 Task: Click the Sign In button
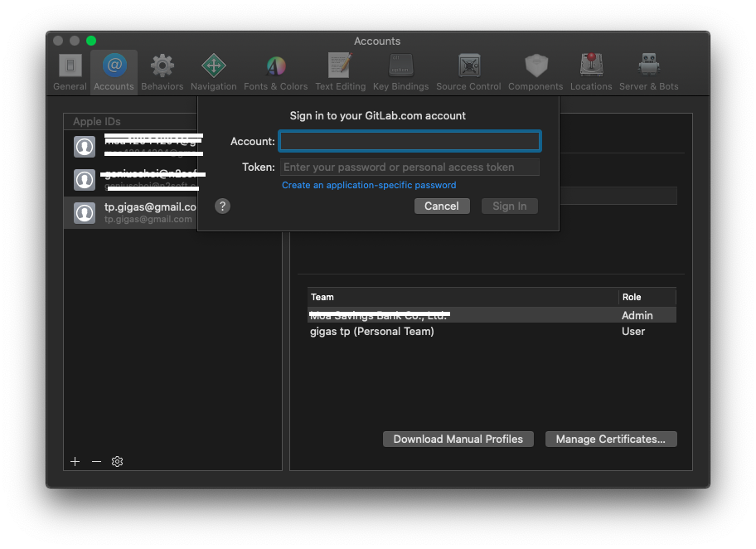point(510,206)
